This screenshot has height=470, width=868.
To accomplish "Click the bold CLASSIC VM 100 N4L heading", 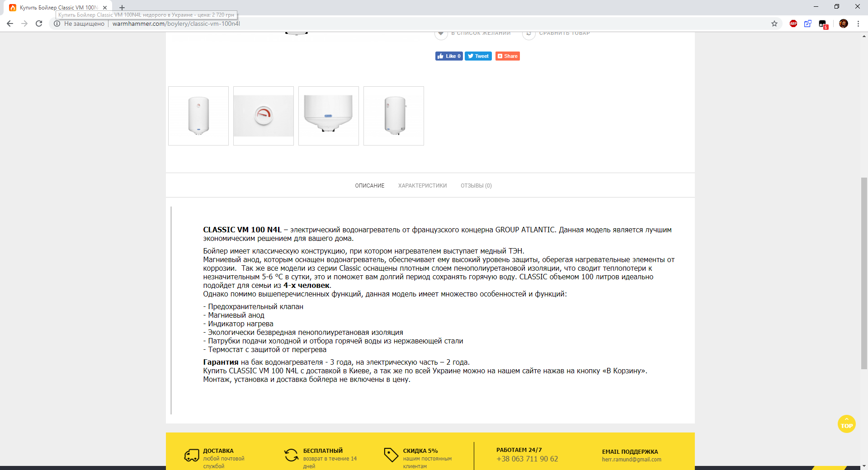I will tap(242, 230).
